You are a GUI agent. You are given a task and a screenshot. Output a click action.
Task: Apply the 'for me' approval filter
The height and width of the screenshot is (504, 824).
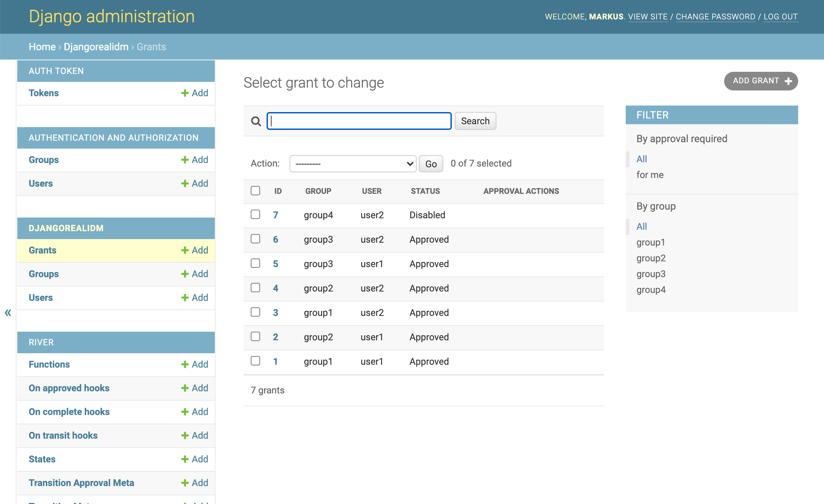point(650,175)
